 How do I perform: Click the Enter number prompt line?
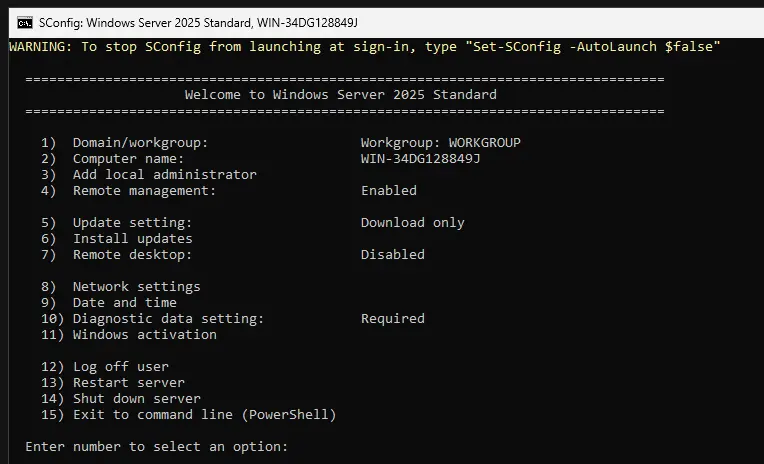pyautogui.click(x=156, y=446)
